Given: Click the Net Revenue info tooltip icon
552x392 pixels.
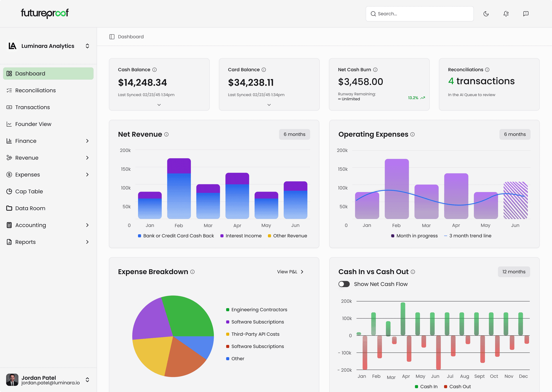Looking at the screenshot, I should [x=166, y=134].
